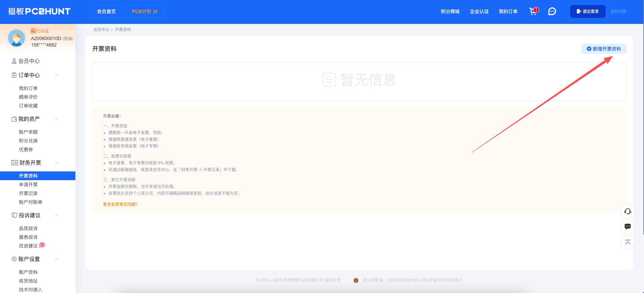Collapse the 我的资产 section chevron

click(57, 119)
